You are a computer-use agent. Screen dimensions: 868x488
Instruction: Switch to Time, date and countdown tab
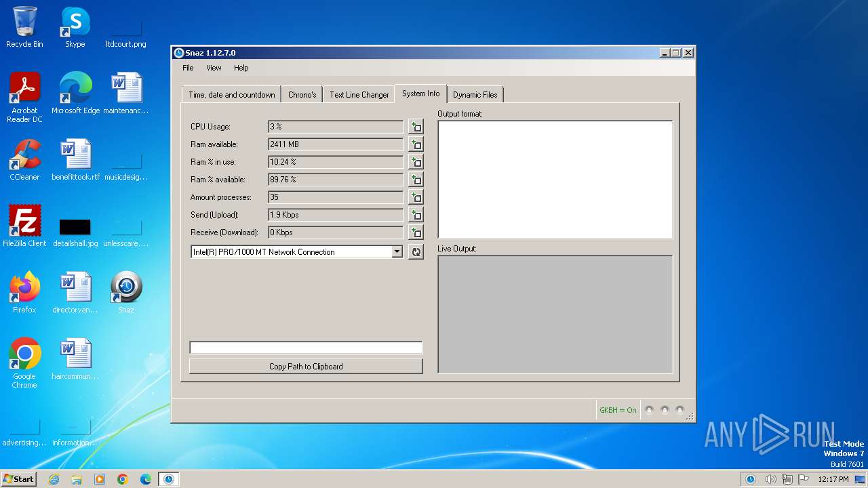pos(232,95)
